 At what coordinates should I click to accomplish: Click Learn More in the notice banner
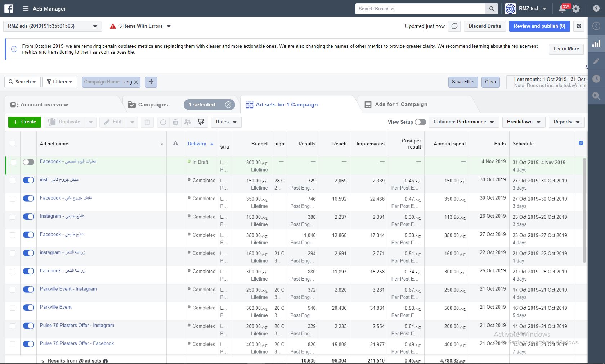tap(566, 49)
